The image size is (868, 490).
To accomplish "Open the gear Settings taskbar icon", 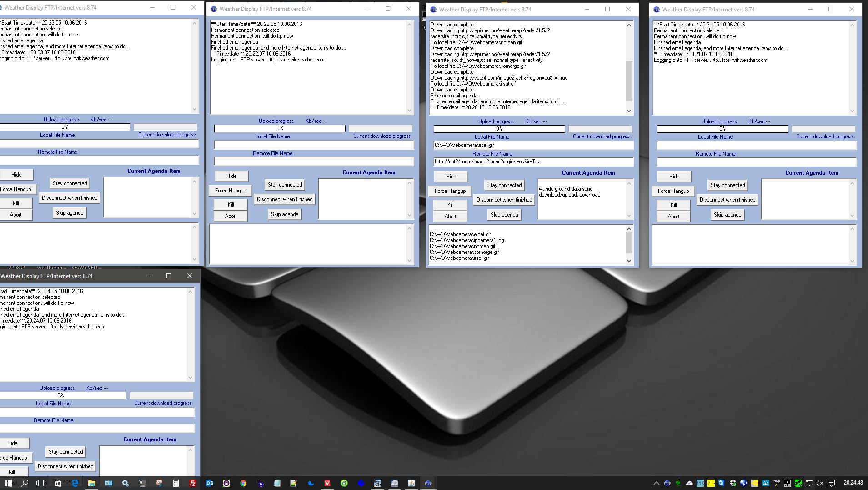I will pyautogui.click(x=125, y=483).
